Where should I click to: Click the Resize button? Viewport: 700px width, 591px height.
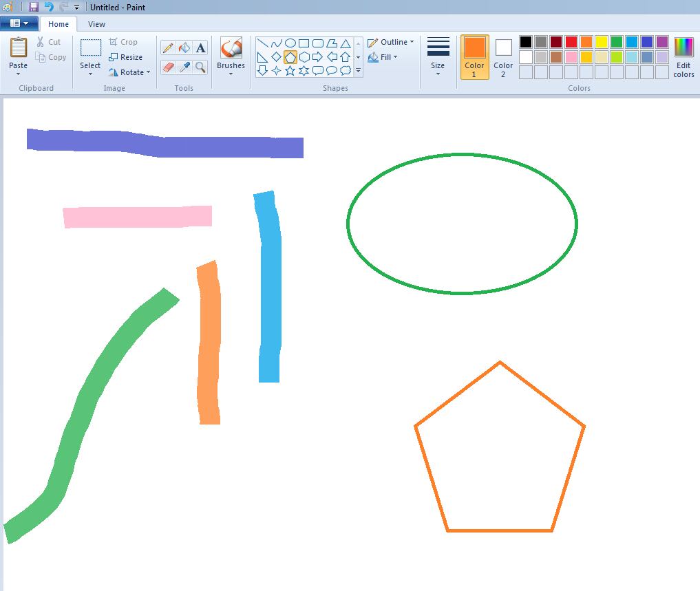[126, 57]
